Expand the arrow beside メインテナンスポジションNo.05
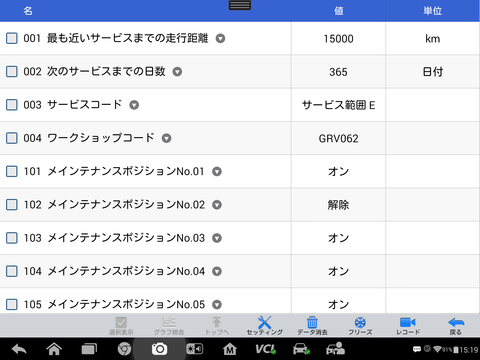 [217, 304]
